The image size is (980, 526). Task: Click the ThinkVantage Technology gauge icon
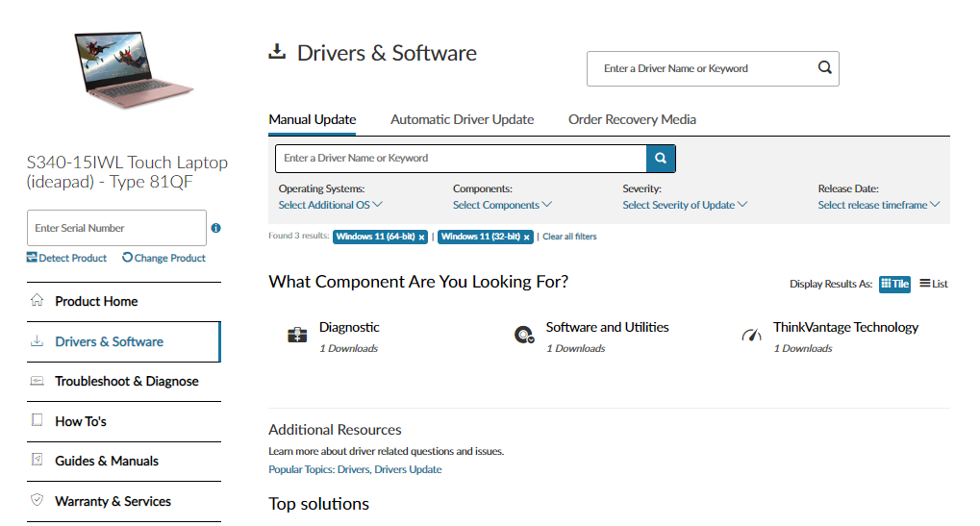[x=751, y=335]
